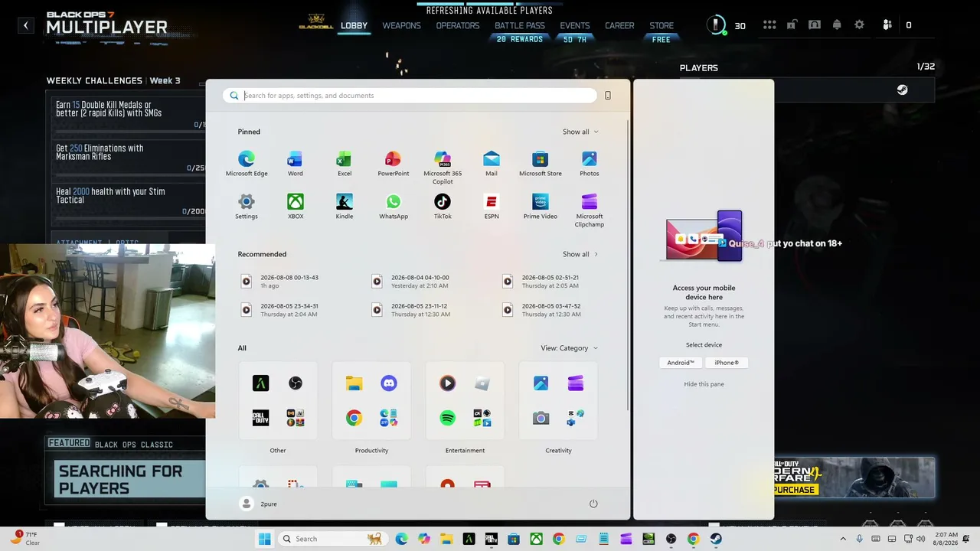Image resolution: width=980 pixels, height=551 pixels.
Task: Launch Spotify from the Entertainment category
Action: (448, 418)
